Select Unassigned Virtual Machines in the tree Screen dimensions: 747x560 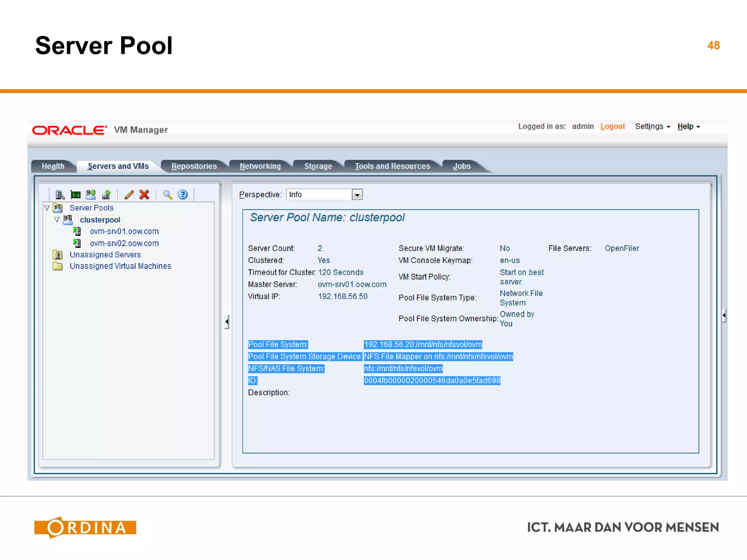pos(120,266)
